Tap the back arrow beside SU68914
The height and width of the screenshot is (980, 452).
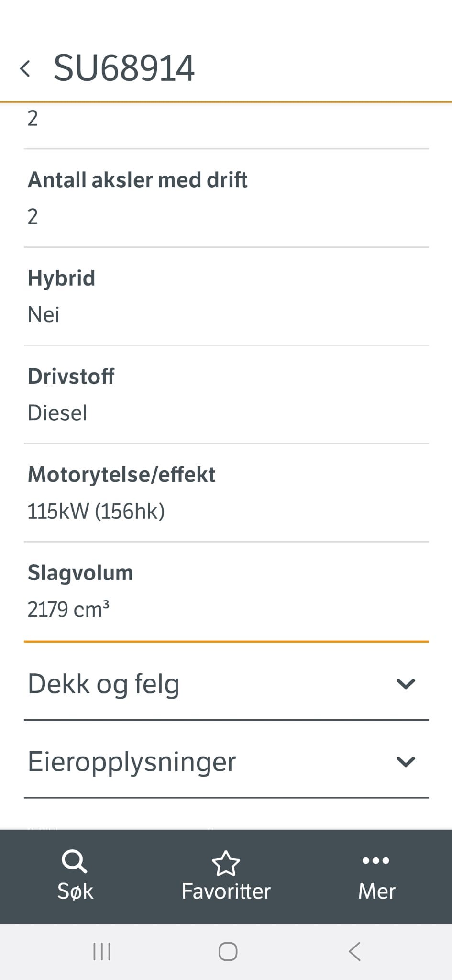(x=25, y=68)
